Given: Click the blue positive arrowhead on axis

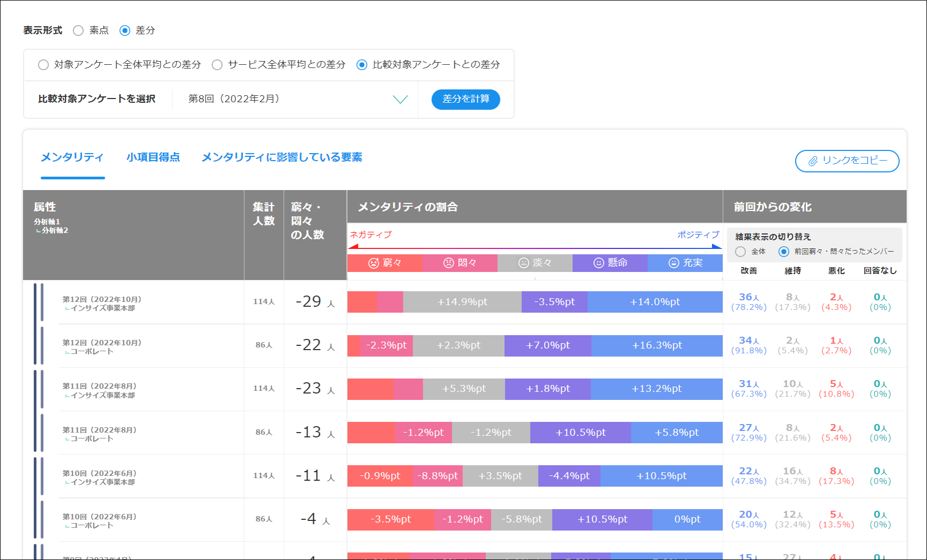Looking at the screenshot, I should tap(717, 246).
